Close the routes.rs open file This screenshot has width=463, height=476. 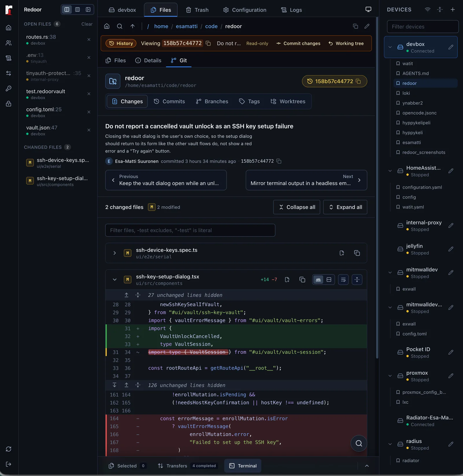pos(89,40)
